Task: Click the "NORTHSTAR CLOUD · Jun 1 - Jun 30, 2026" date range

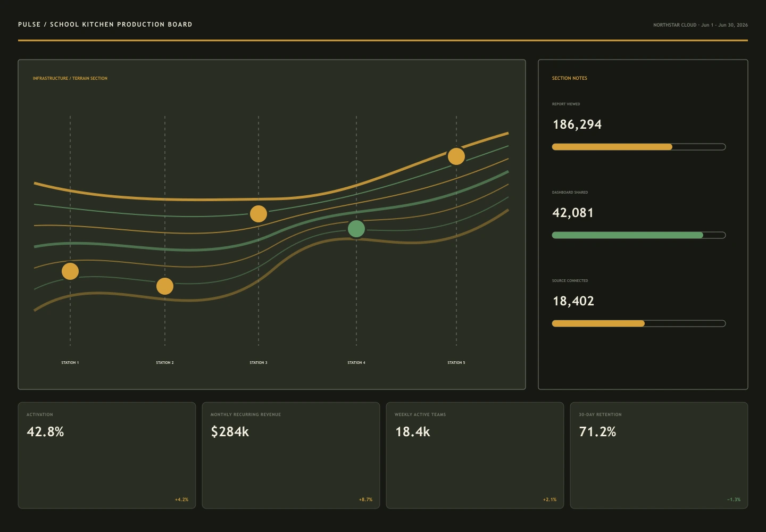Action: (701, 25)
